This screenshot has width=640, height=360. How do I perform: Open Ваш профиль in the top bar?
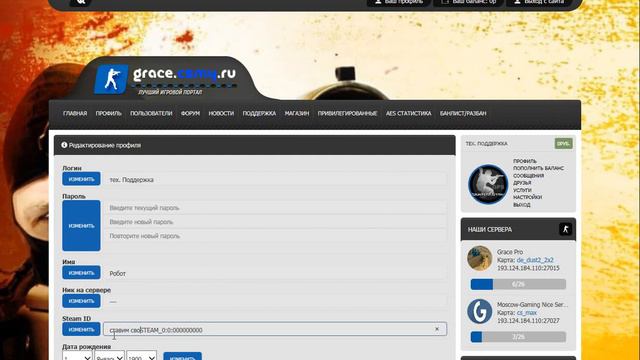coord(398,2)
